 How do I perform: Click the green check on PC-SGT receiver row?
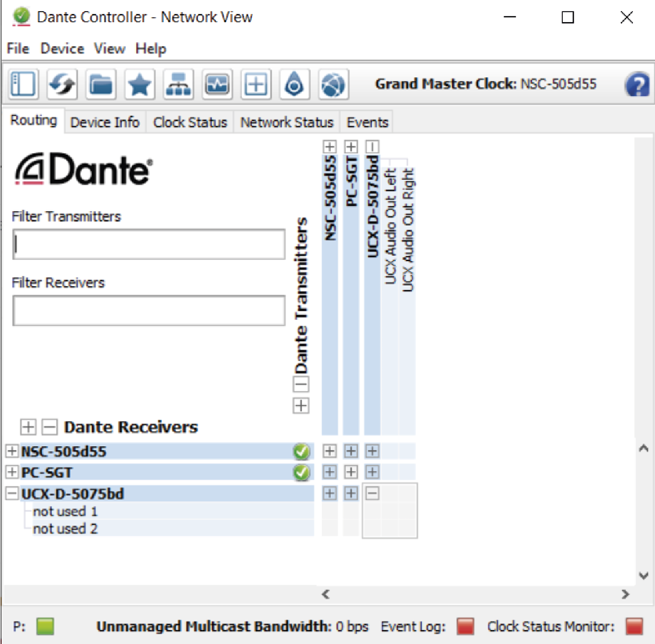[302, 472]
